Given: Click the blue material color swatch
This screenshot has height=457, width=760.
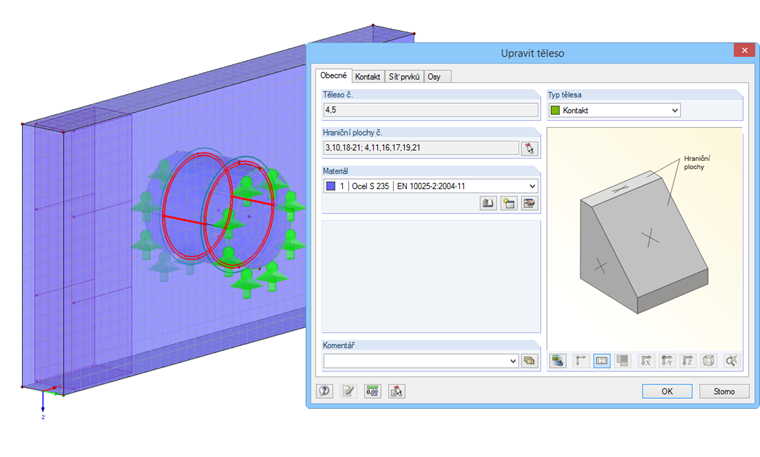Looking at the screenshot, I should pos(331,186).
